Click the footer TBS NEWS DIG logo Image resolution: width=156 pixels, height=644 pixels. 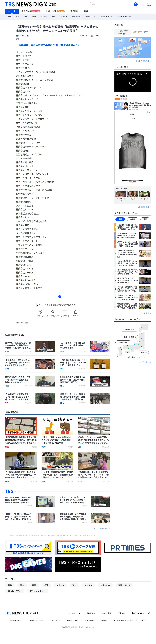(22, 613)
